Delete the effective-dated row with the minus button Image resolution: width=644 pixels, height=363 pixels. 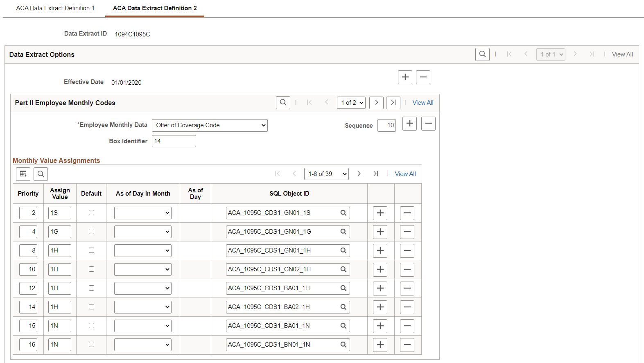click(423, 77)
